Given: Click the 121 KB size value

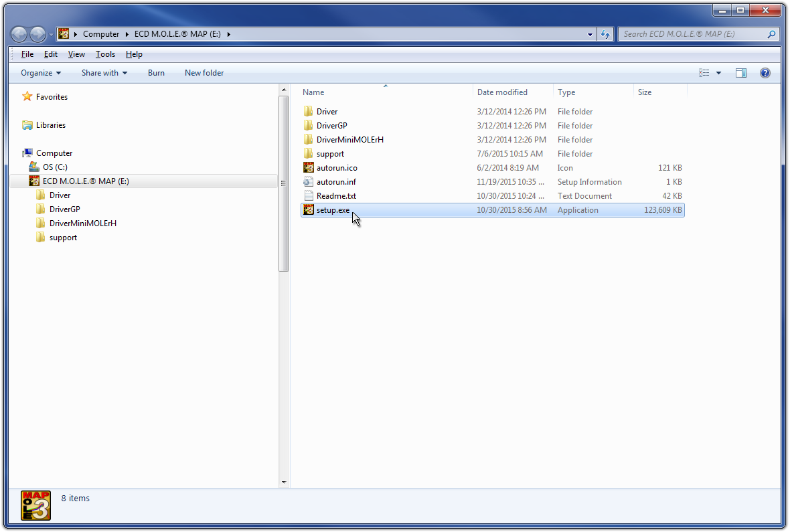Looking at the screenshot, I should (x=670, y=168).
